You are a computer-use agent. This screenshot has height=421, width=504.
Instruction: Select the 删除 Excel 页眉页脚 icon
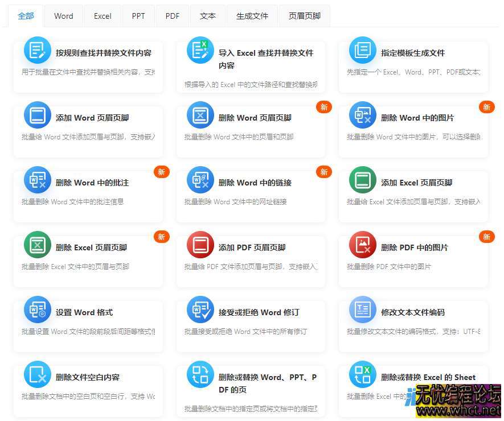click(x=37, y=246)
